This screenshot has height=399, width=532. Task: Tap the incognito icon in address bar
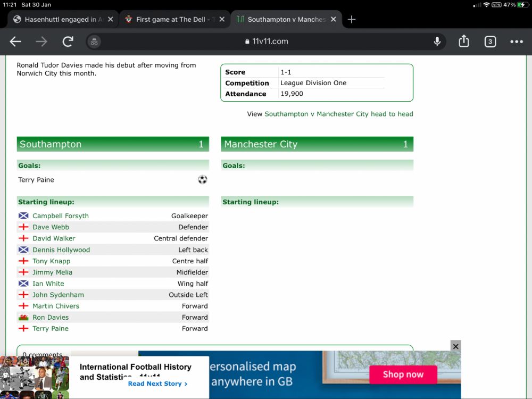[94, 41]
